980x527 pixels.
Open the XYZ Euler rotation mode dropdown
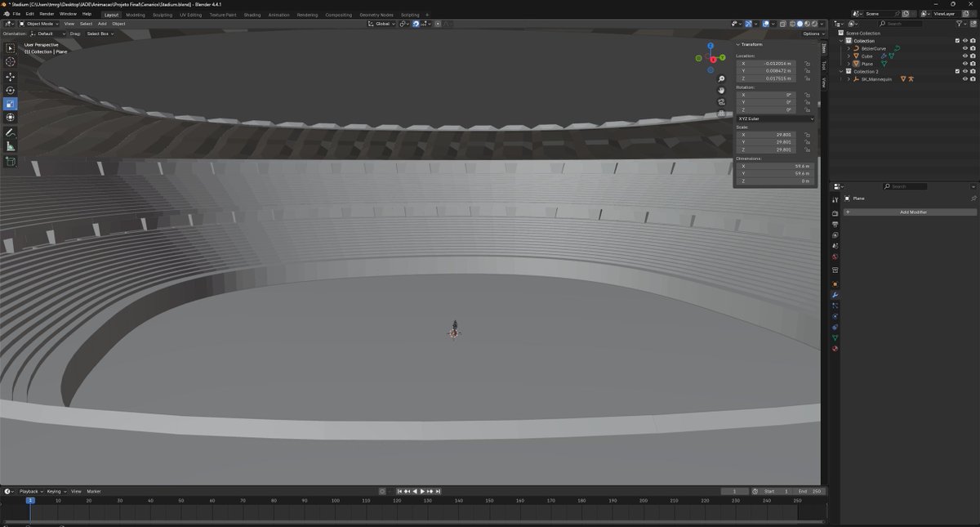[x=774, y=118]
